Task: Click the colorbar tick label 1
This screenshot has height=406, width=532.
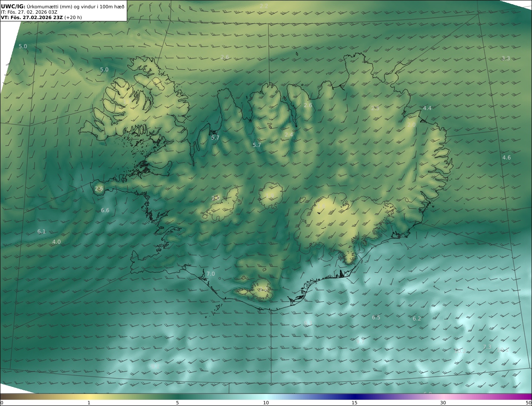Action: [x=89, y=403]
